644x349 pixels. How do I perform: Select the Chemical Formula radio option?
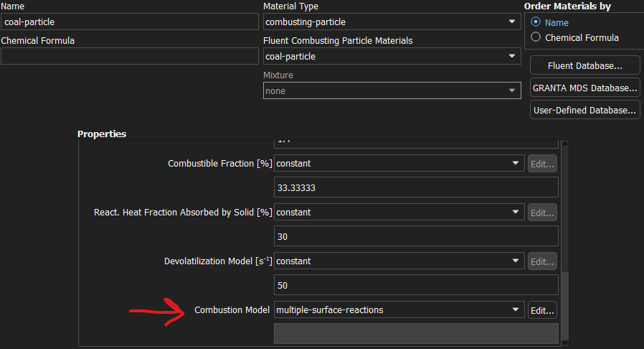[x=535, y=37]
